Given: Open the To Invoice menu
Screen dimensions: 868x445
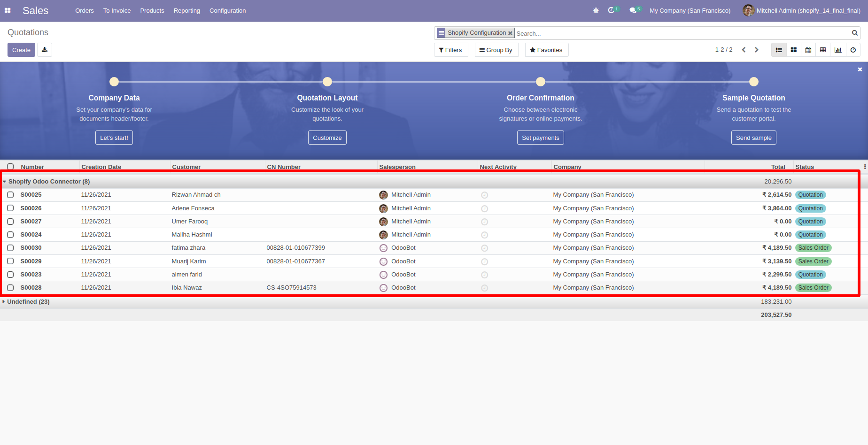Looking at the screenshot, I should click(117, 10).
